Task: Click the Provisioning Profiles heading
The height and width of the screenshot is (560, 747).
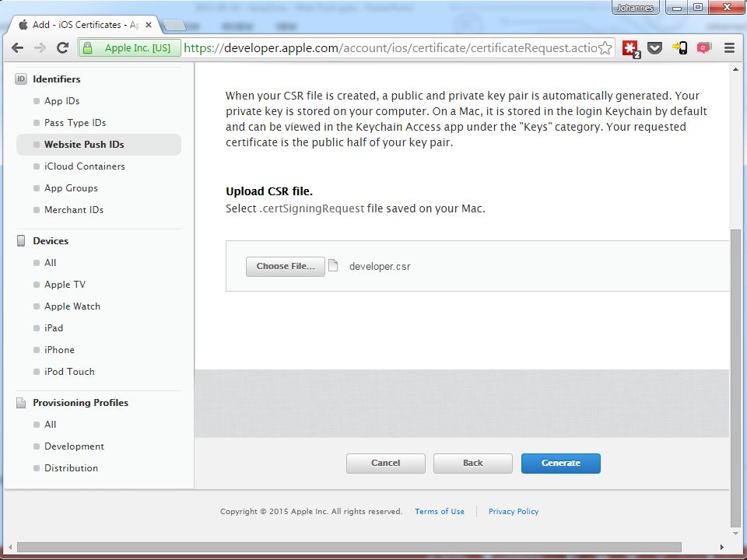Action: coord(80,403)
